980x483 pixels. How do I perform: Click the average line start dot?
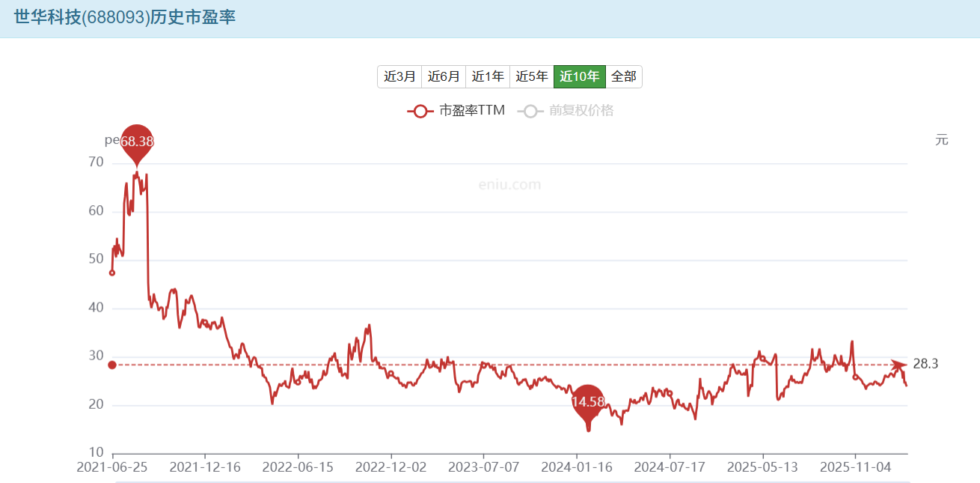(x=112, y=365)
